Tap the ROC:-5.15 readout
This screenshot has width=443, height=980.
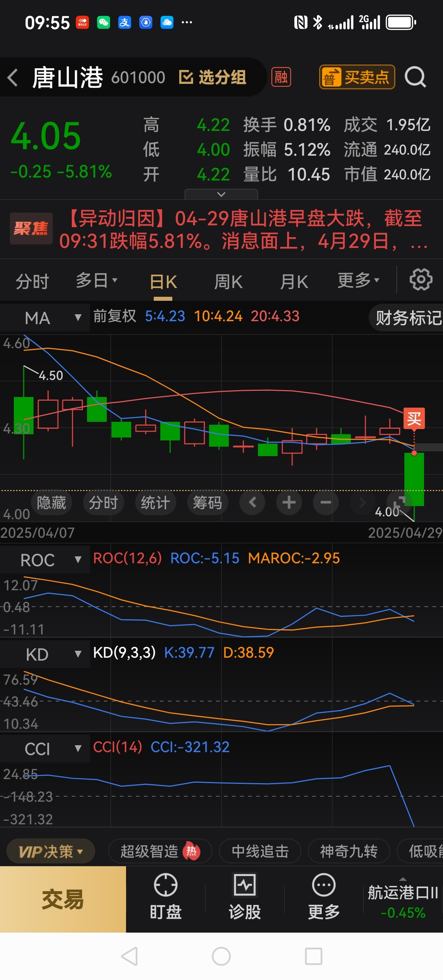205,558
